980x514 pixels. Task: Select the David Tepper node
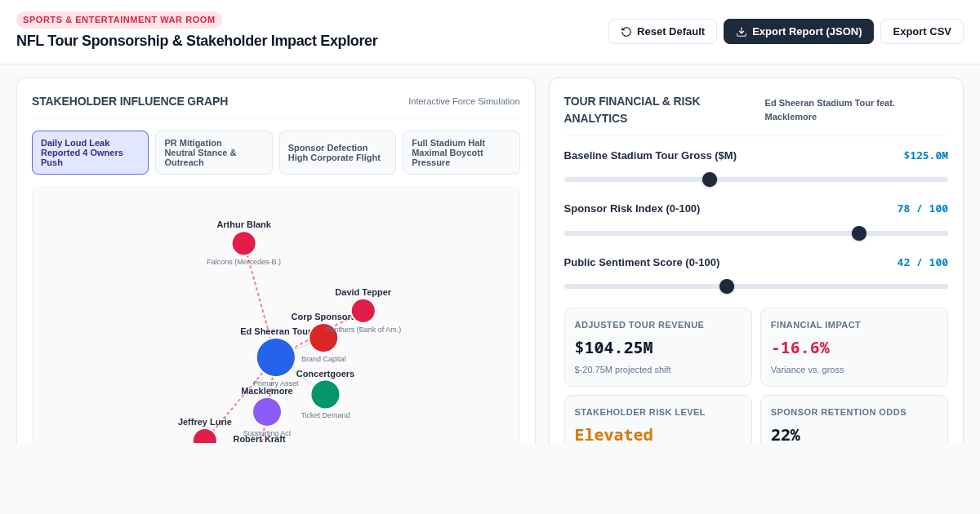click(363, 311)
